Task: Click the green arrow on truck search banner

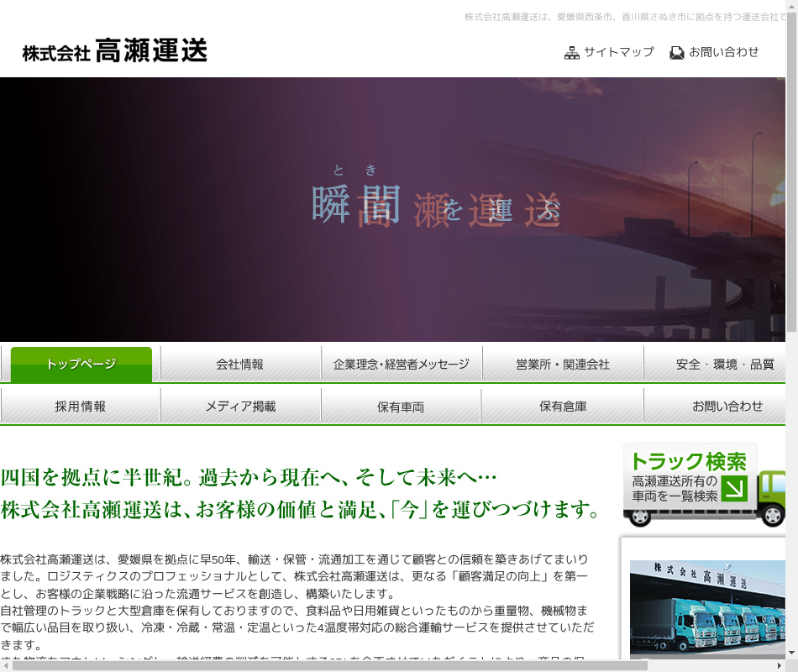Action: tap(733, 489)
